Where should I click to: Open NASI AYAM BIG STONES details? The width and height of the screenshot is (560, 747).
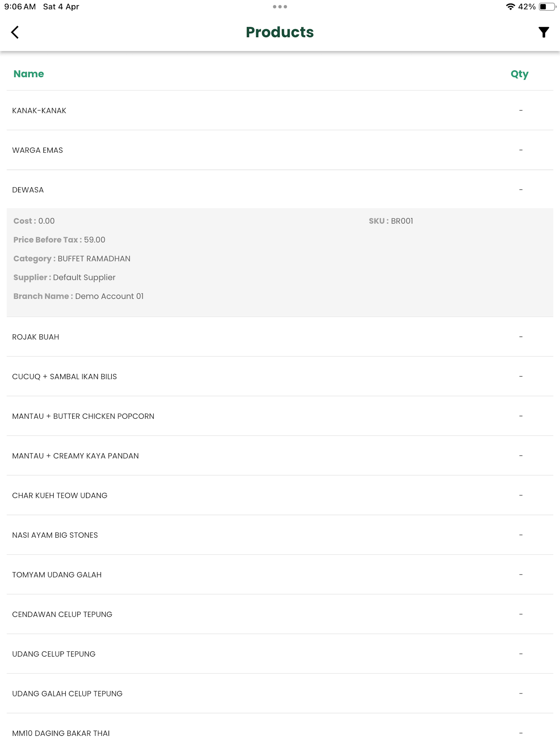click(280, 535)
